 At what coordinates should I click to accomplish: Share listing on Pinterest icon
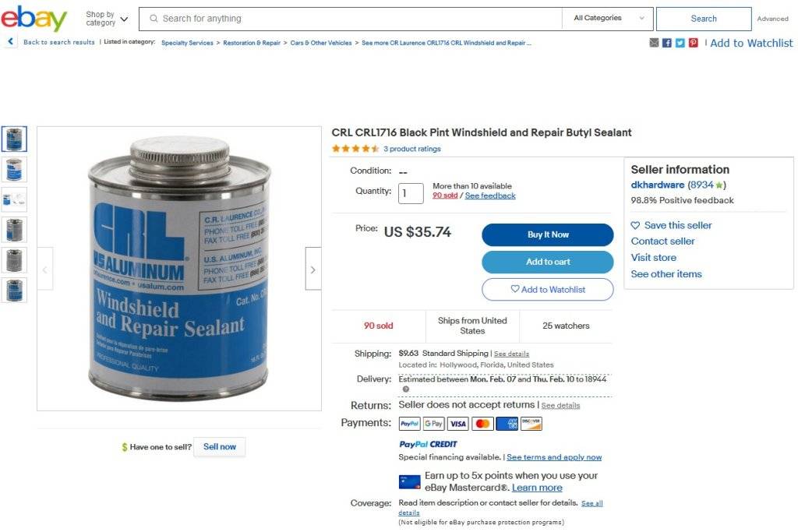coord(693,43)
